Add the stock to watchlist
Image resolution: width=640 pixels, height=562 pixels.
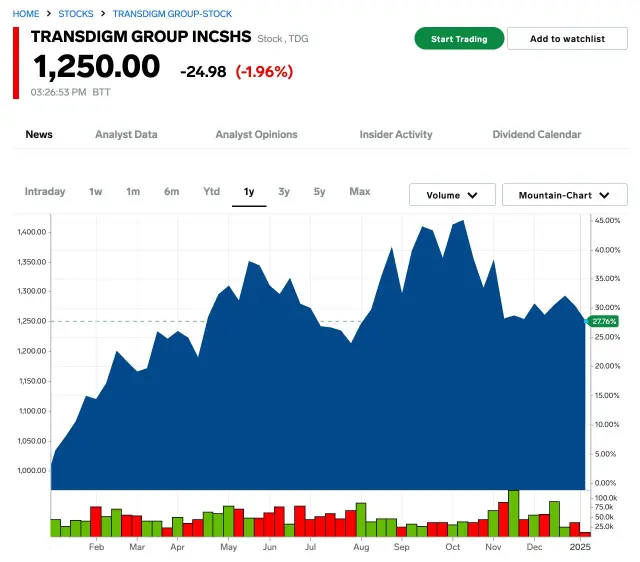point(567,39)
